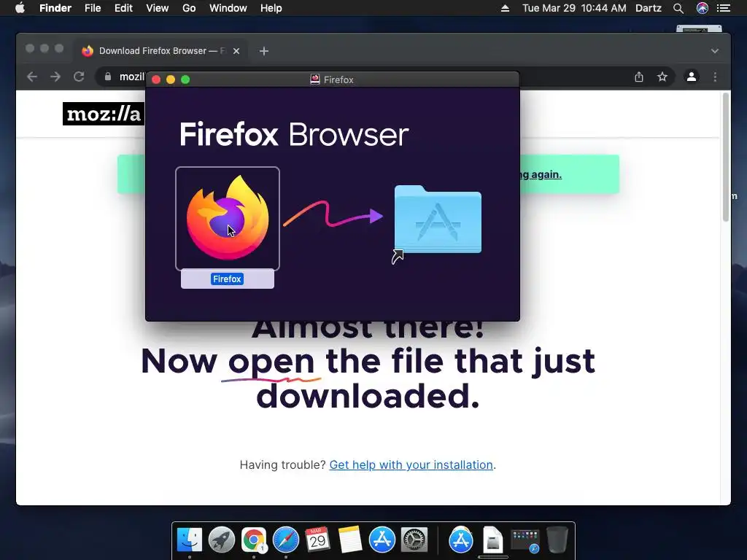
Task: Open Launchpad from the Dock
Action: click(222, 540)
